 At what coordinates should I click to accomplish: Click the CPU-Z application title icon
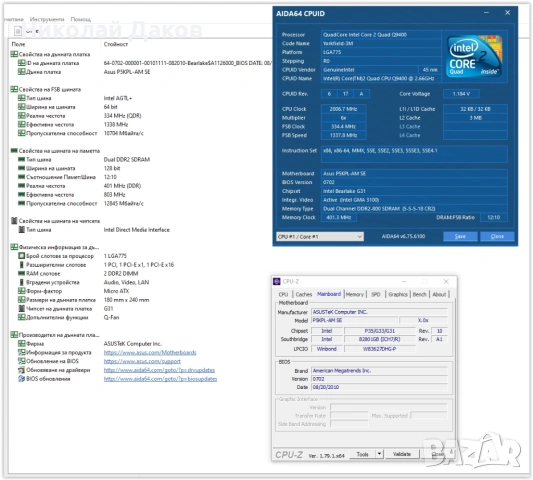pos(277,281)
